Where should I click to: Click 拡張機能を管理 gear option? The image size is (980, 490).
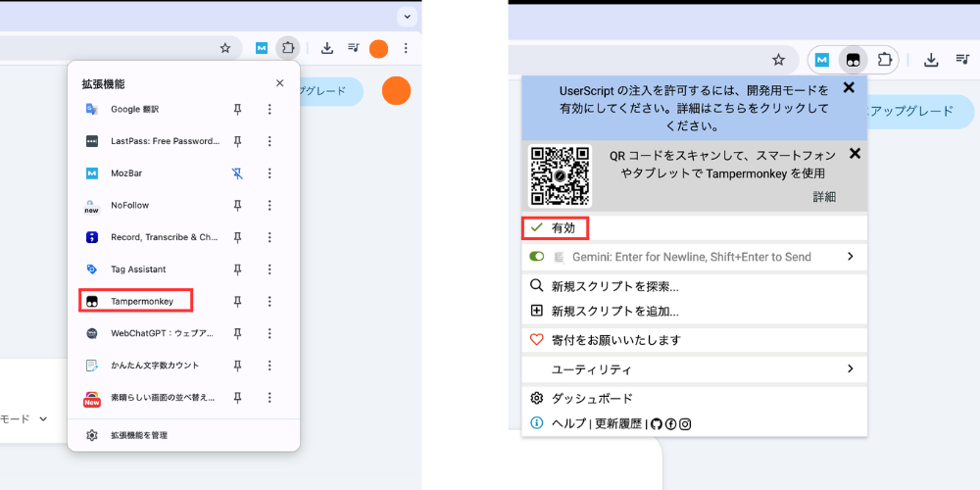click(92, 435)
